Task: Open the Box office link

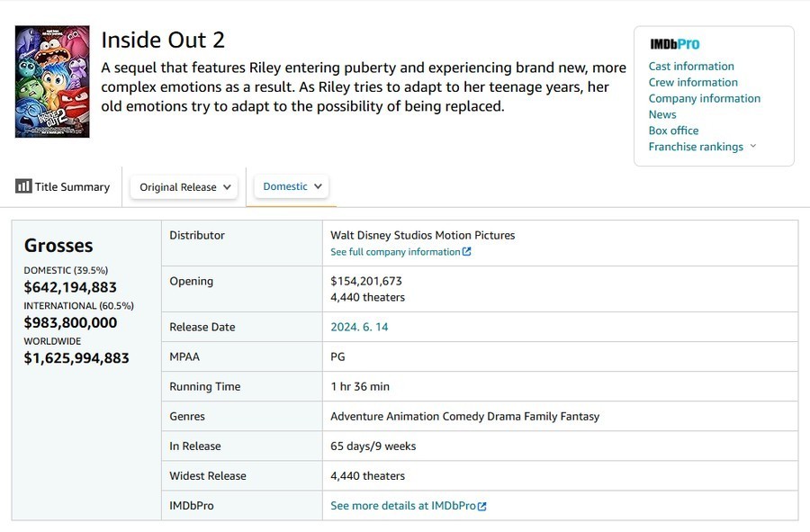Action: pyautogui.click(x=673, y=131)
